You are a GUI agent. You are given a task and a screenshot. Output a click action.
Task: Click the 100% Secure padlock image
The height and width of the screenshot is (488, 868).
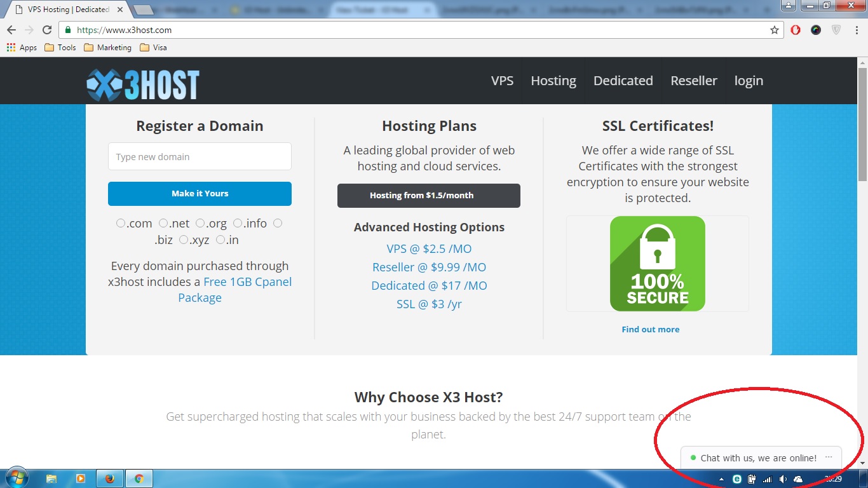658,264
